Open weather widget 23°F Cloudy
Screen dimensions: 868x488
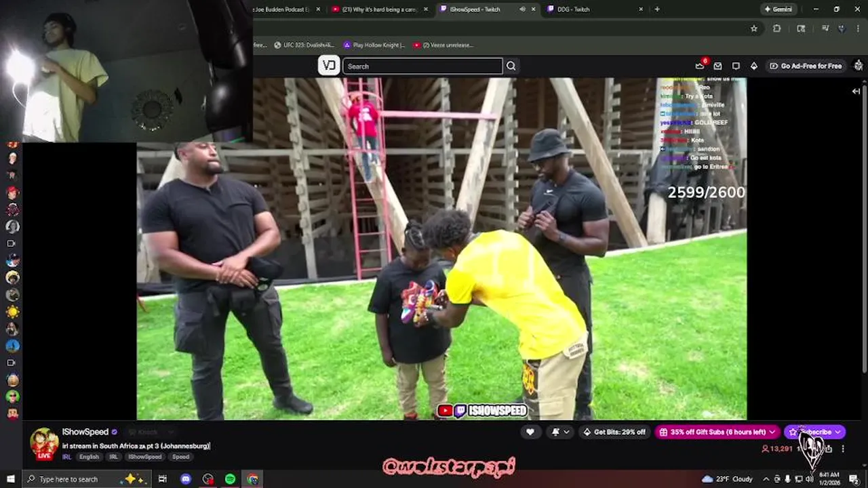point(728,479)
